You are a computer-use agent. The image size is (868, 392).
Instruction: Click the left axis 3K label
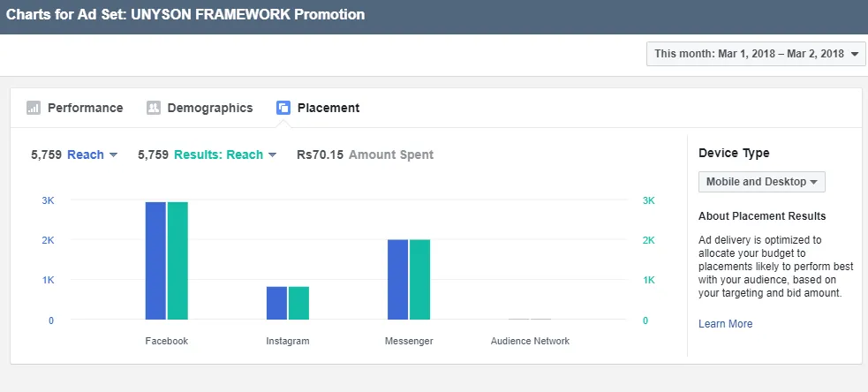(49, 200)
